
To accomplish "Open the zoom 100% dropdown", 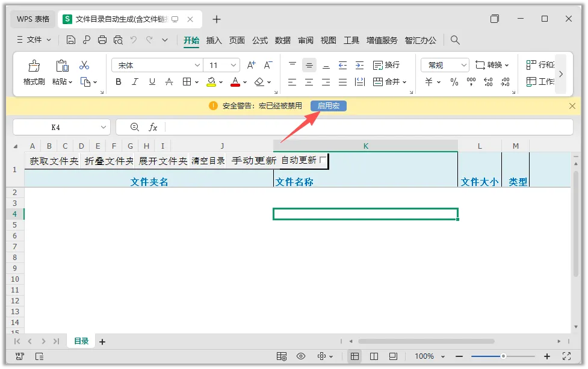I will (x=443, y=356).
